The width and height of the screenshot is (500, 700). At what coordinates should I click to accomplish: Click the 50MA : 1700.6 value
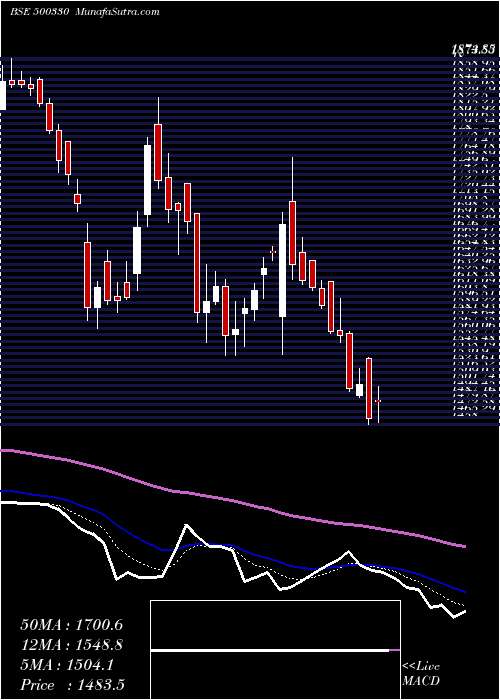click(72, 625)
